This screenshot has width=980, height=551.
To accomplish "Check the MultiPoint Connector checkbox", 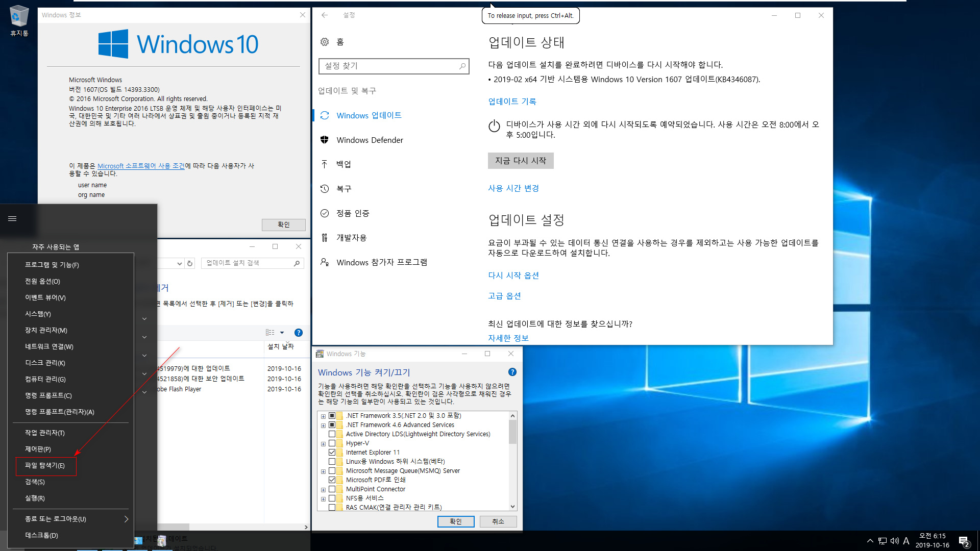I will (x=332, y=489).
